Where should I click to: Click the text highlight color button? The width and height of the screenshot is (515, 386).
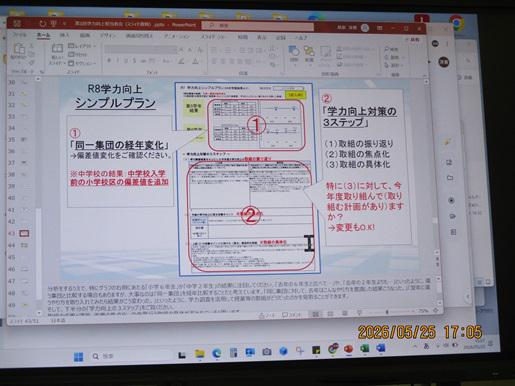click(x=181, y=61)
